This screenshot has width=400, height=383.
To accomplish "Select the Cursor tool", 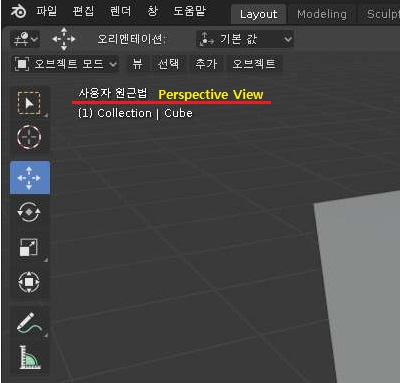I will (29, 137).
